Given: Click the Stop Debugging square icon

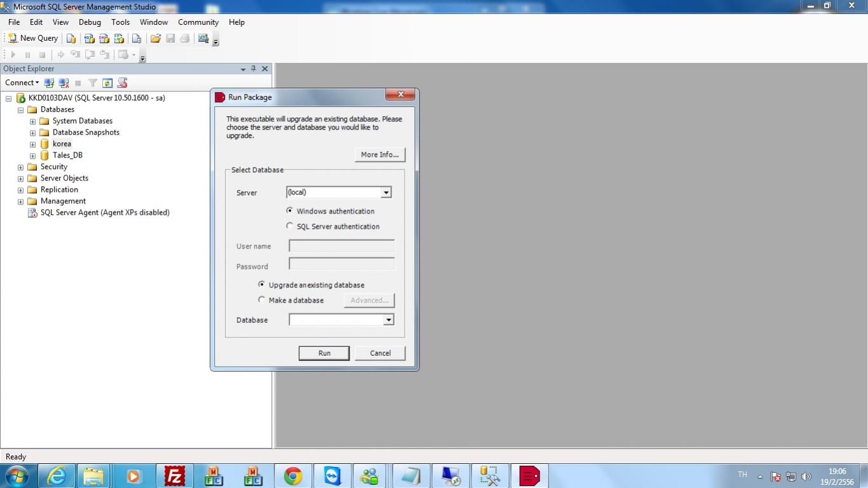Looking at the screenshot, I should coord(42,55).
